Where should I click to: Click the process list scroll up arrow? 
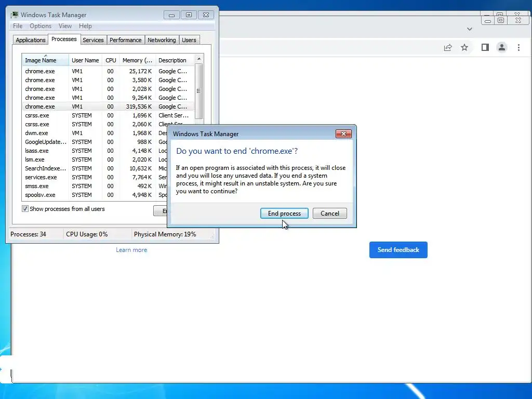[199, 59]
